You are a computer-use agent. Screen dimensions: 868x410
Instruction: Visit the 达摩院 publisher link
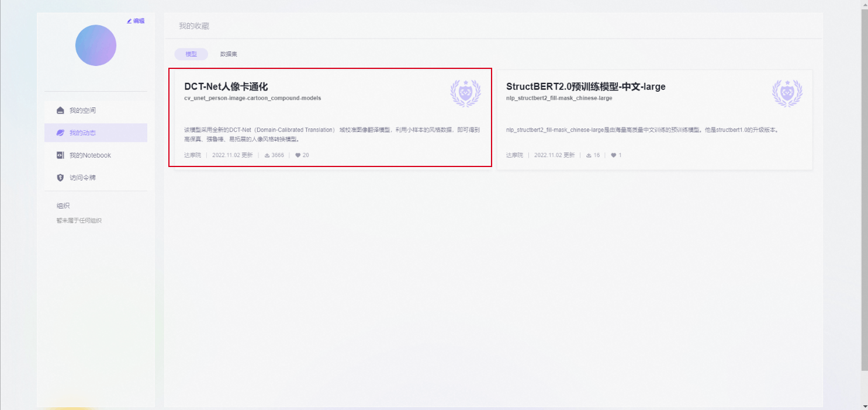(x=192, y=155)
